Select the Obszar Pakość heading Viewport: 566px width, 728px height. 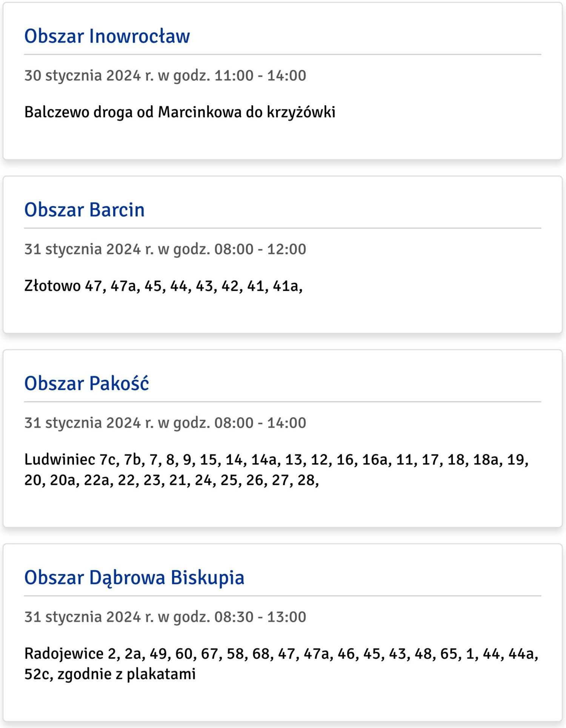86,383
